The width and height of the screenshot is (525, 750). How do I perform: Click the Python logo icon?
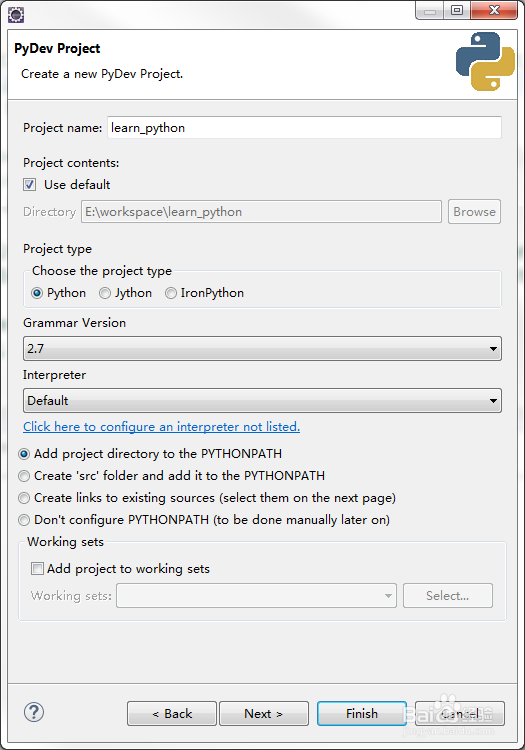pos(485,61)
